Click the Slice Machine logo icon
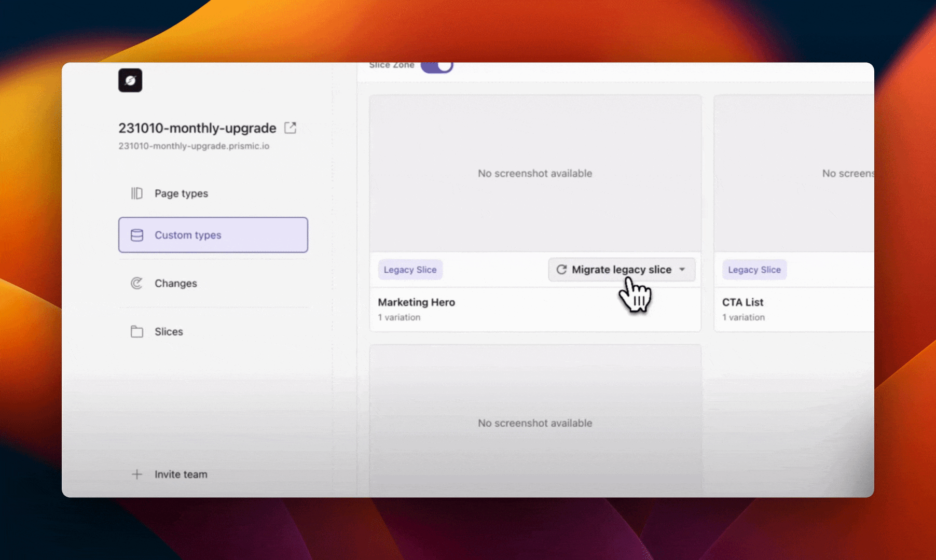The image size is (936, 560). click(x=130, y=80)
